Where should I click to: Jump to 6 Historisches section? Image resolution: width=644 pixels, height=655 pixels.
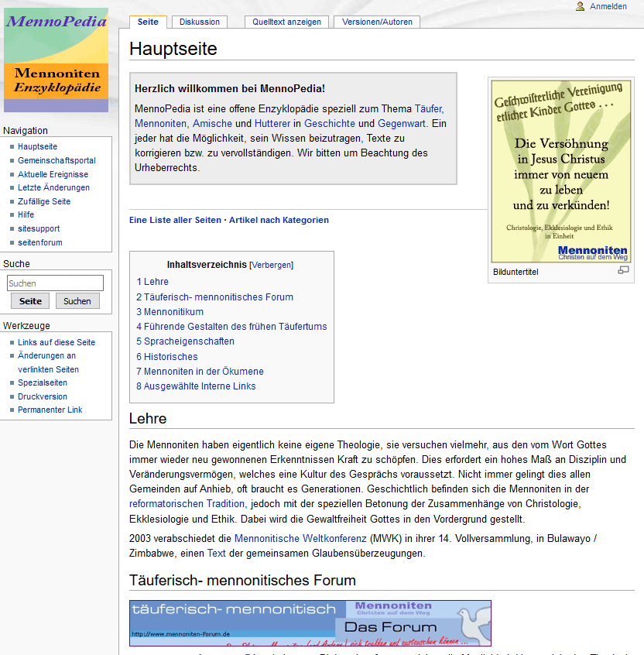pyautogui.click(x=167, y=357)
